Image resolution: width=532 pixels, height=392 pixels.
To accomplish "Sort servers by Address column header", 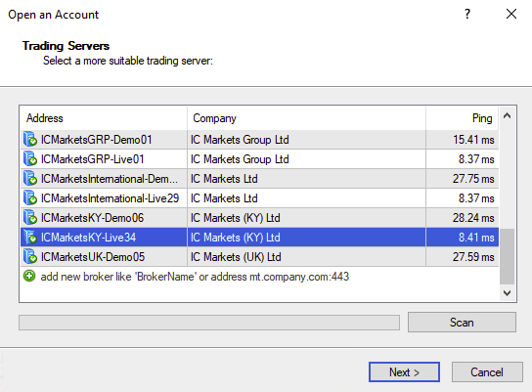I will 103,118.
